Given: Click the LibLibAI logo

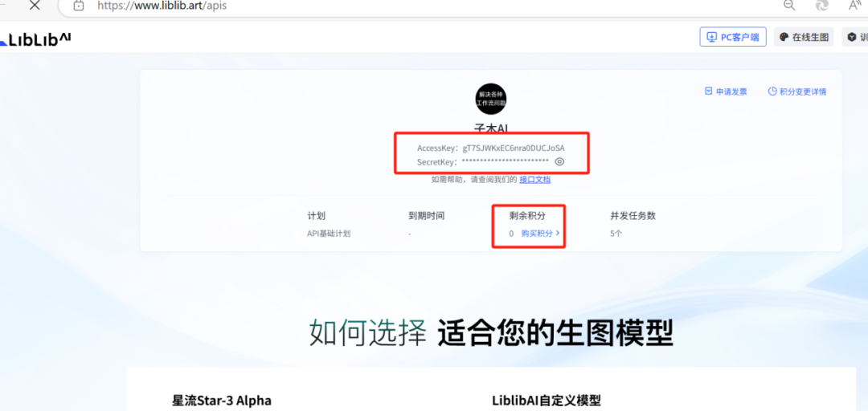Looking at the screenshot, I should pyautogui.click(x=35, y=39).
